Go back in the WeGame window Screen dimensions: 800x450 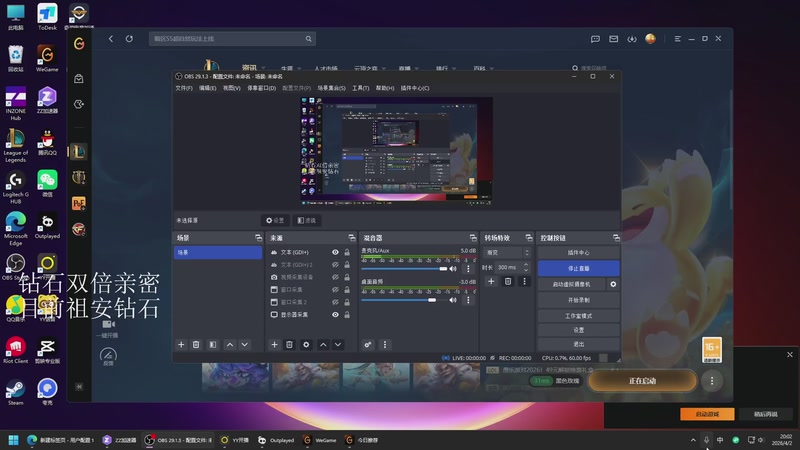pyautogui.click(x=111, y=39)
